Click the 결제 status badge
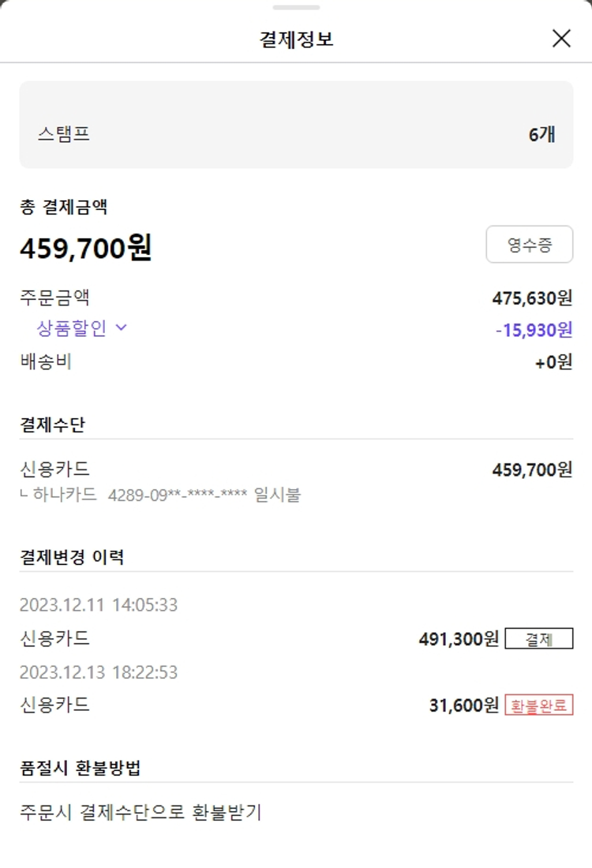This screenshot has width=592, height=868. click(x=538, y=638)
